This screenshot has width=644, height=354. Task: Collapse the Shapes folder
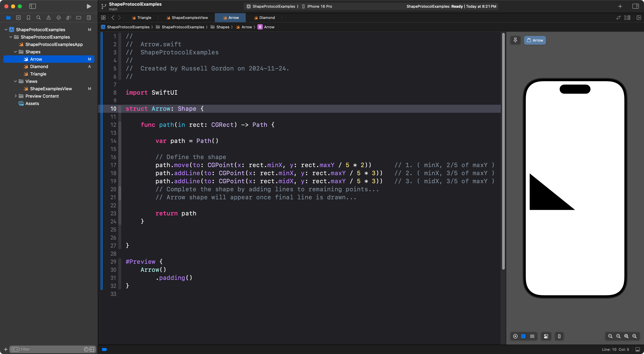point(15,52)
